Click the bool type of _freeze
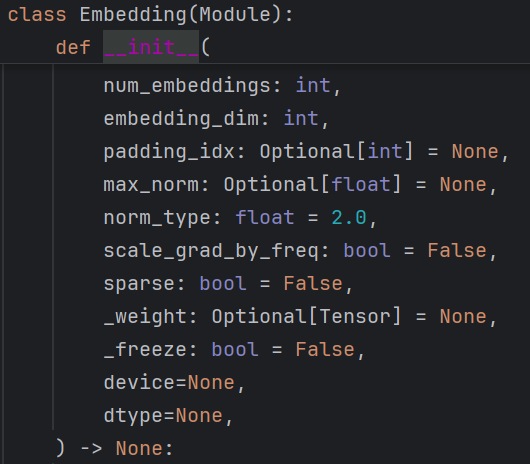This screenshot has height=464, width=530. 235,349
